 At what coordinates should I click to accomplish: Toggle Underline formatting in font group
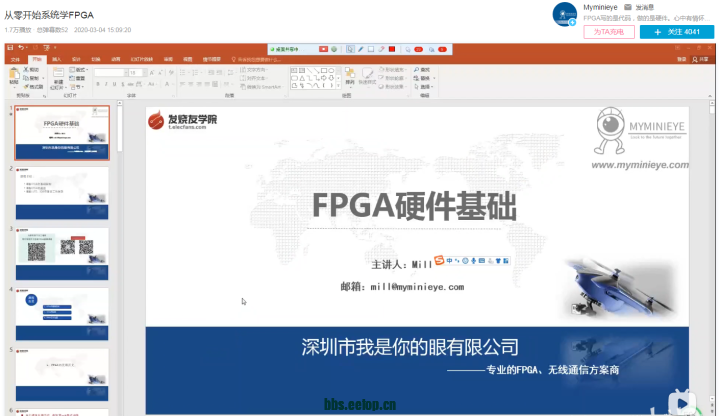[x=114, y=84]
